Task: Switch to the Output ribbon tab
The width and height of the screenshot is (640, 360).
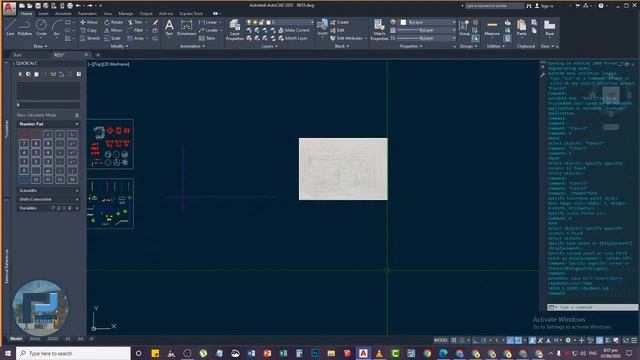Action: (146, 13)
